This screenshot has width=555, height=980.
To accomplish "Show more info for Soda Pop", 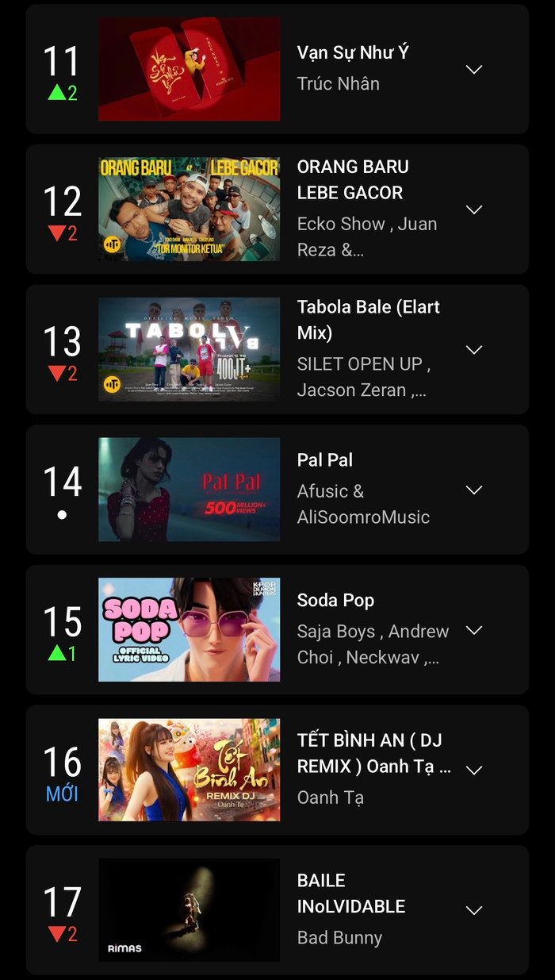I will point(474,630).
